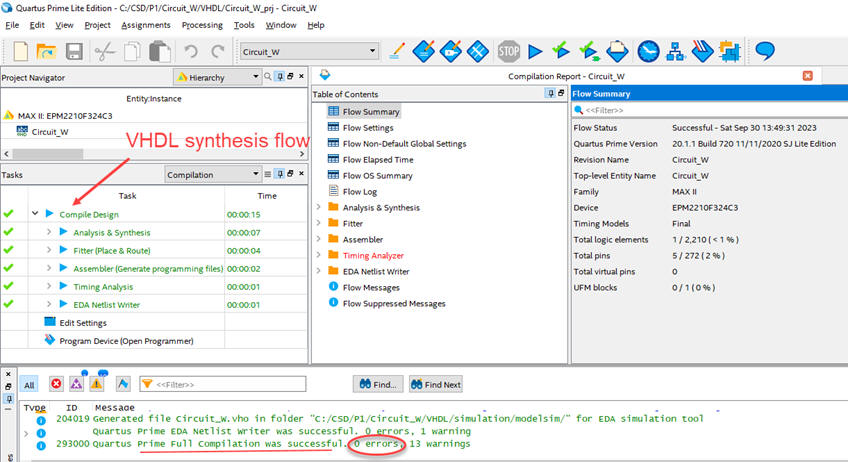
Task: Click the Copy toolbar icon
Action: 132,52
